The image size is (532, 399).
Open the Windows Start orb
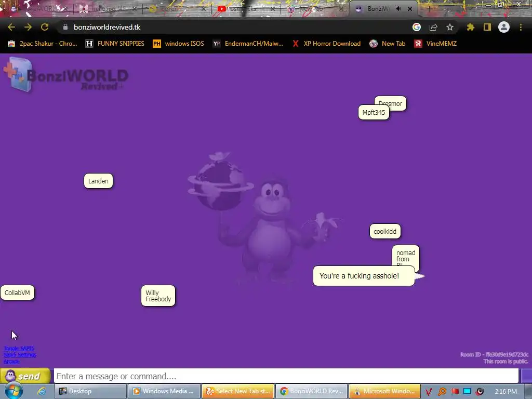[x=14, y=391]
